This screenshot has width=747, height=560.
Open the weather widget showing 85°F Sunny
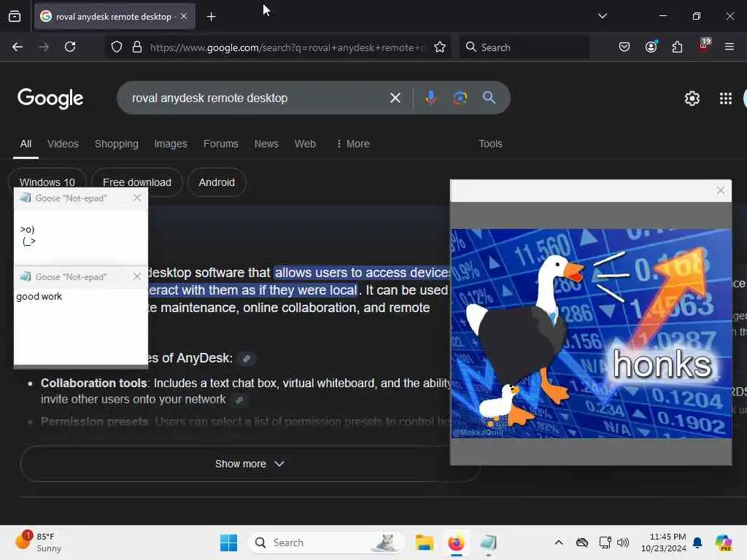coord(38,542)
